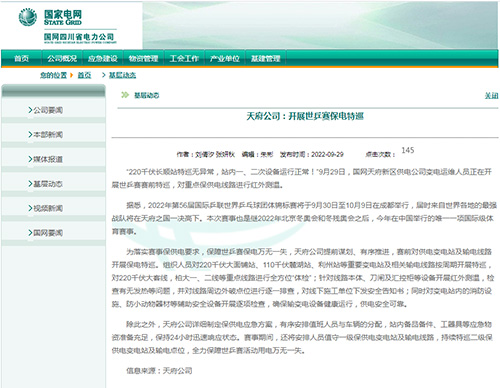
Task: Open the 公司概况 navigation tab
Action: point(62,59)
